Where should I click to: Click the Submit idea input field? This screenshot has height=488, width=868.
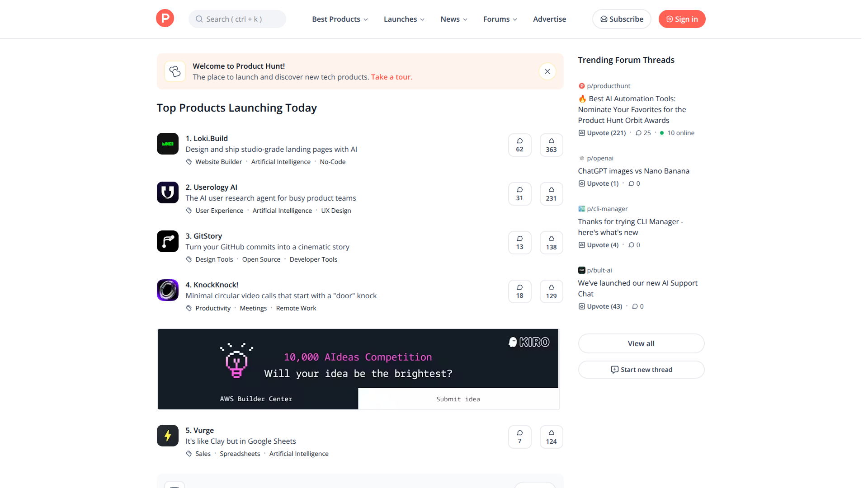click(458, 399)
